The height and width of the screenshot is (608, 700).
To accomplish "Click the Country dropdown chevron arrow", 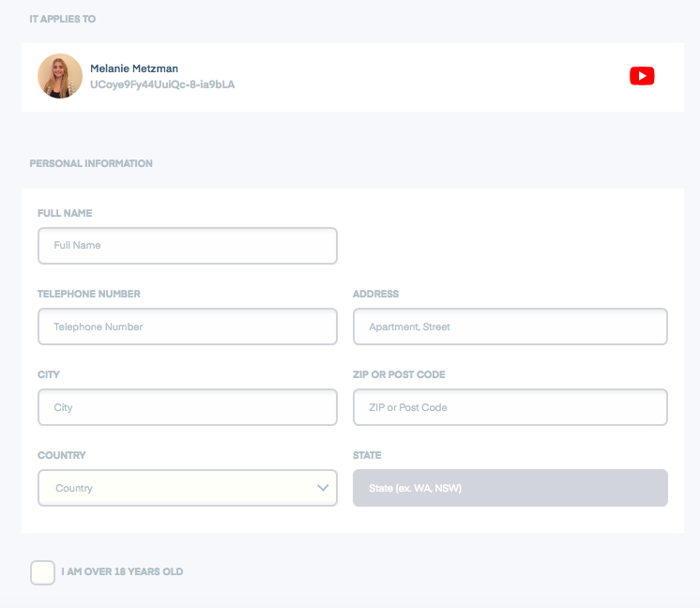I will click(x=323, y=488).
